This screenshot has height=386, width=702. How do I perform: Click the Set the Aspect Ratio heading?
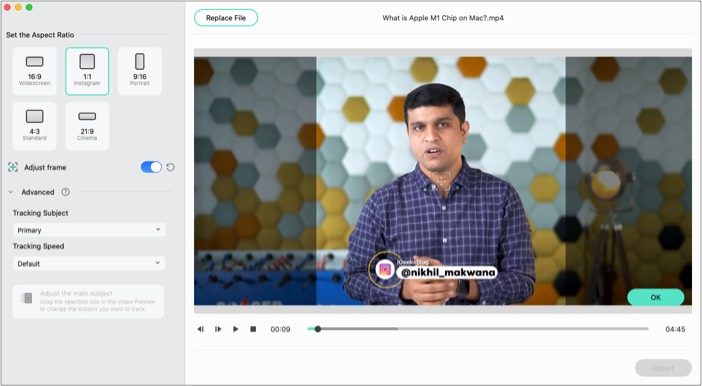40,35
